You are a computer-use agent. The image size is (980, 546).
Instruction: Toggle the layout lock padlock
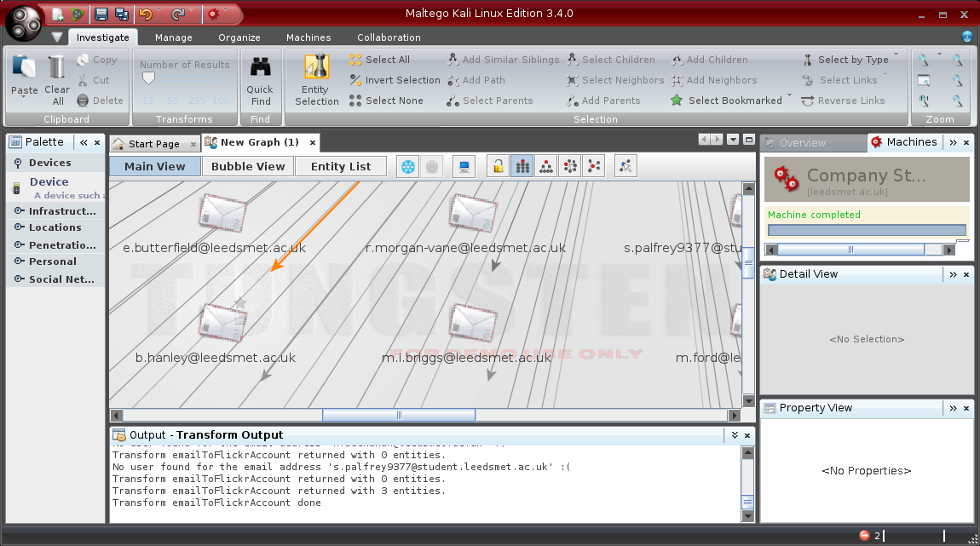tap(499, 167)
